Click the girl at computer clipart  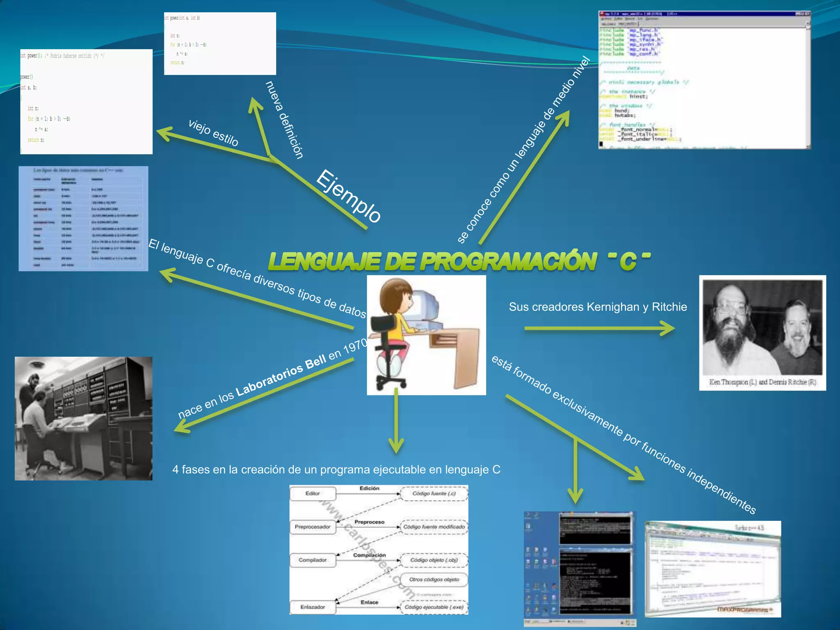pyautogui.click(x=426, y=335)
